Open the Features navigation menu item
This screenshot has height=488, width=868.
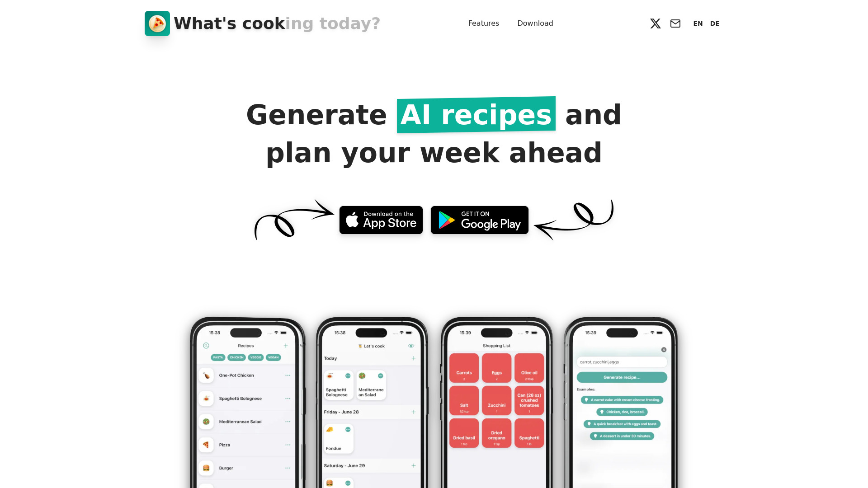point(483,23)
